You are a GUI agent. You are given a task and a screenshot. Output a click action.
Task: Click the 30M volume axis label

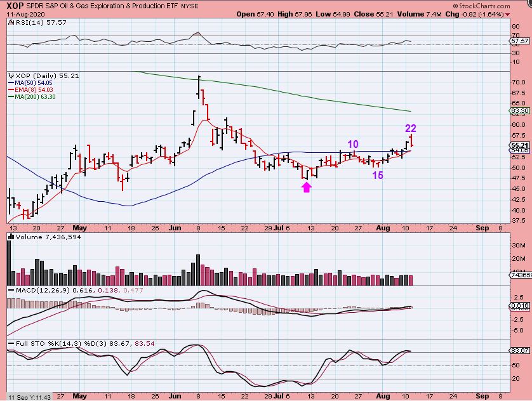click(x=519, y=245)
